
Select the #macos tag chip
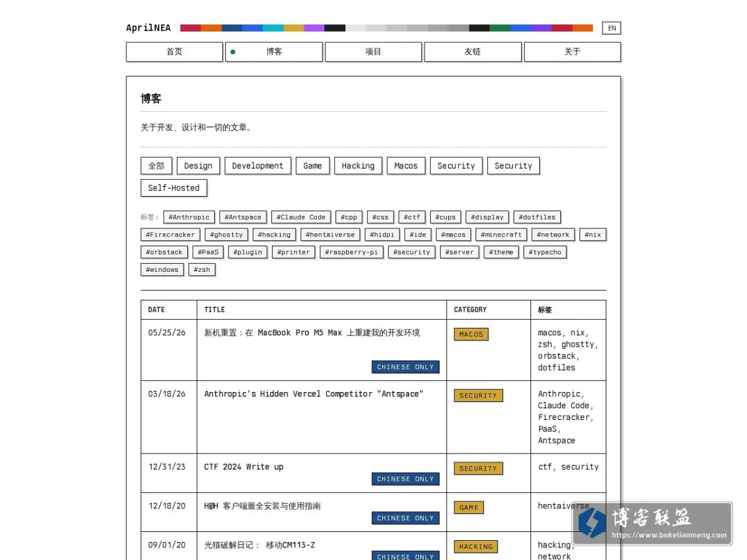tap(453, 235)
